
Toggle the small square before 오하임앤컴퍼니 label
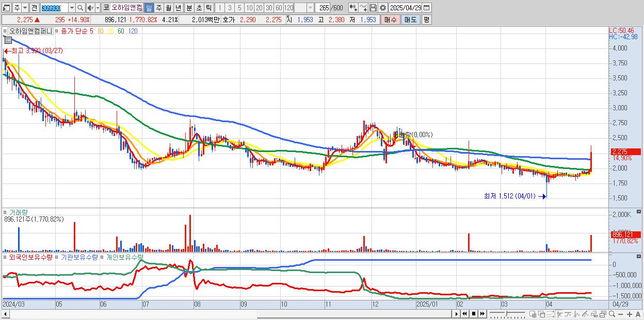(6, 31)
